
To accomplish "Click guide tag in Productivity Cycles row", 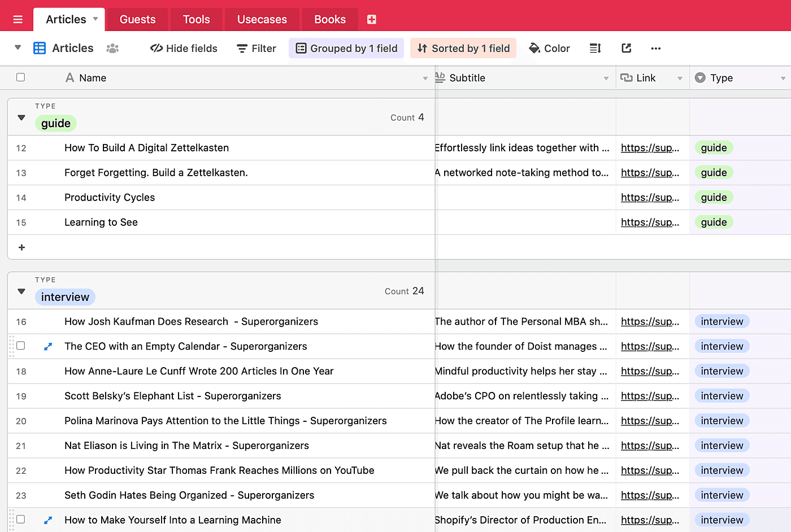I will point(714,197).
